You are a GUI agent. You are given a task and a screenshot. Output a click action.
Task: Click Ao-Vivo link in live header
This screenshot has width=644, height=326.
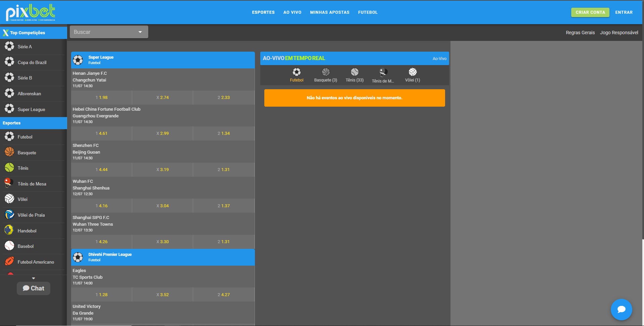439,58
